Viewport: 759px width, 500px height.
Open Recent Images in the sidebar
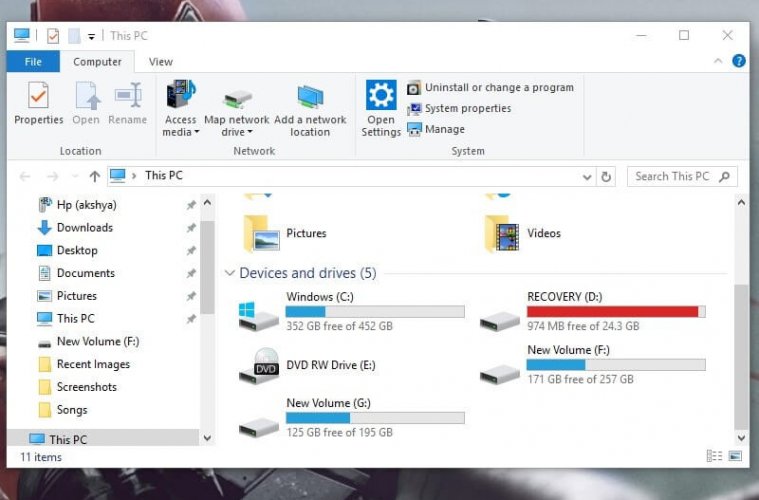tap(84, 364)
